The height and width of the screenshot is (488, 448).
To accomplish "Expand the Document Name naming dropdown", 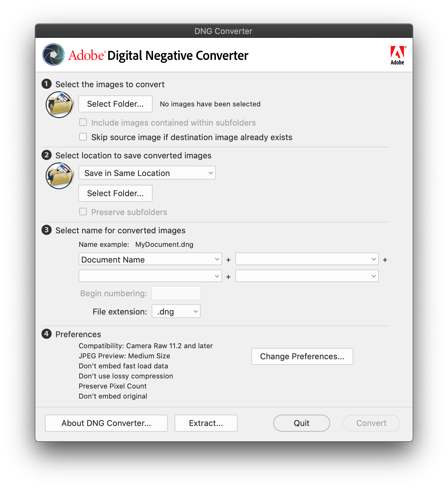I will (x=150, y=259).
